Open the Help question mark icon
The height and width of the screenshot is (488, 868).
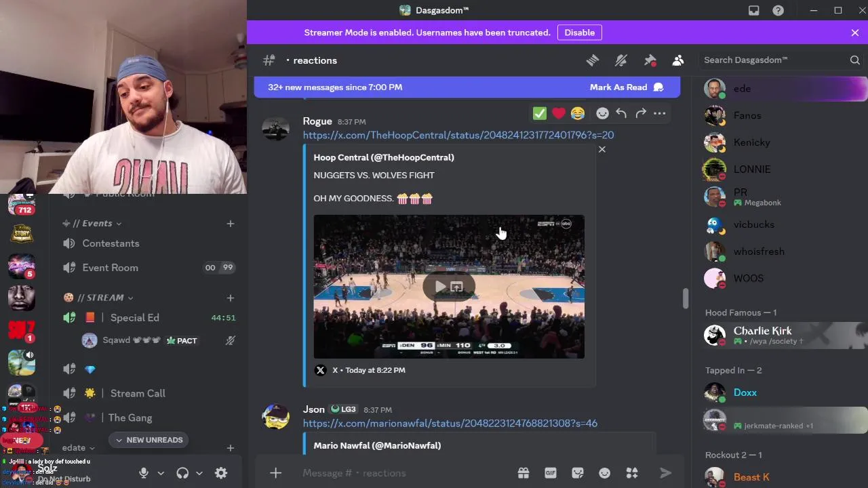778,10
